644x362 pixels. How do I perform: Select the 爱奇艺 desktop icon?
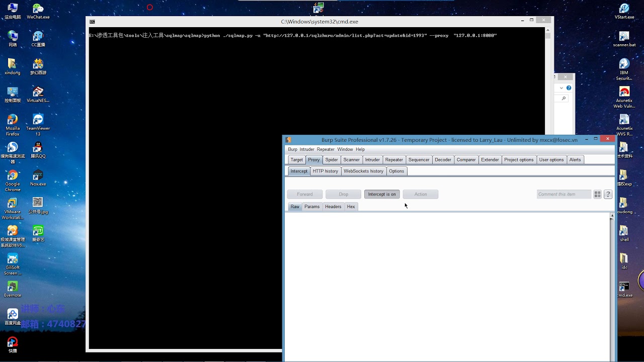click(x=38, y=234)
